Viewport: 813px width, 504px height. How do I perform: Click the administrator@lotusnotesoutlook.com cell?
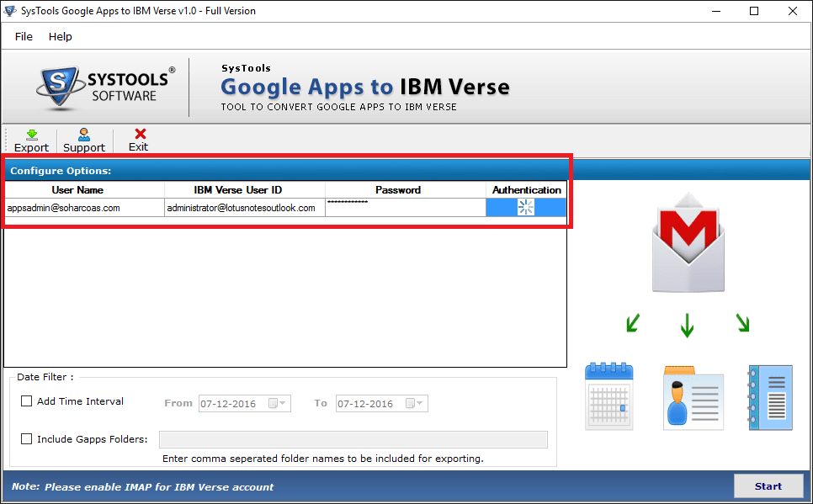(245, 208)
